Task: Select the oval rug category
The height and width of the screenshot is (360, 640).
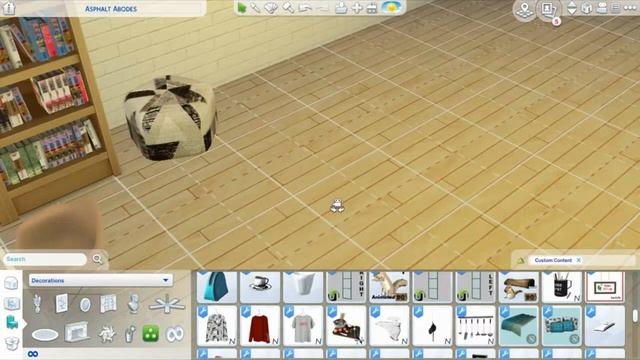Action: click(45, 335)
